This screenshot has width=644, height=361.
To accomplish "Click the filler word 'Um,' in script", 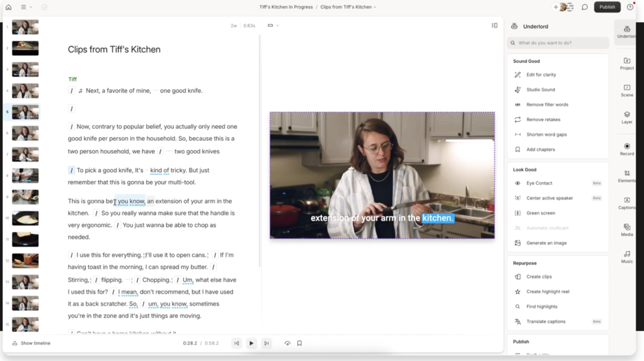I will point(188,280).
